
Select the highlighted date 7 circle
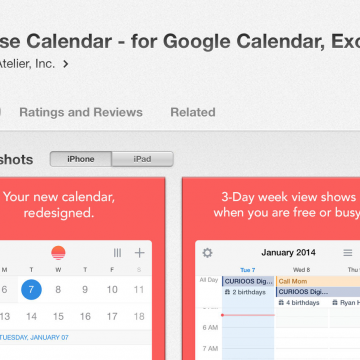(31, 289)
